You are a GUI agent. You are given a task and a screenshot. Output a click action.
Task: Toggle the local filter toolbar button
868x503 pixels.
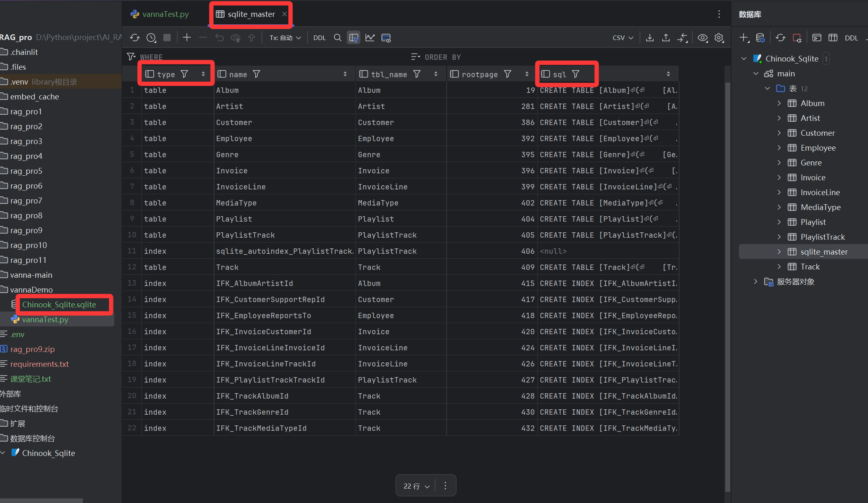(x=353, y=38)
